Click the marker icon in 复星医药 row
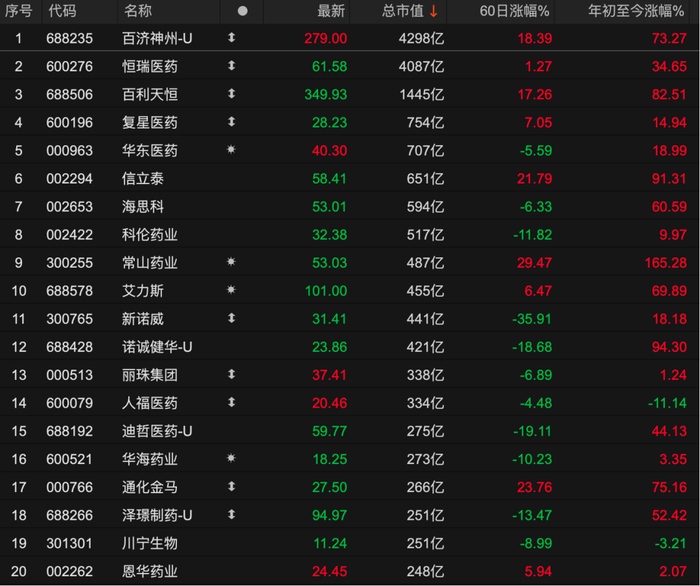Screen dimensions: 700x586 point(231,121)
